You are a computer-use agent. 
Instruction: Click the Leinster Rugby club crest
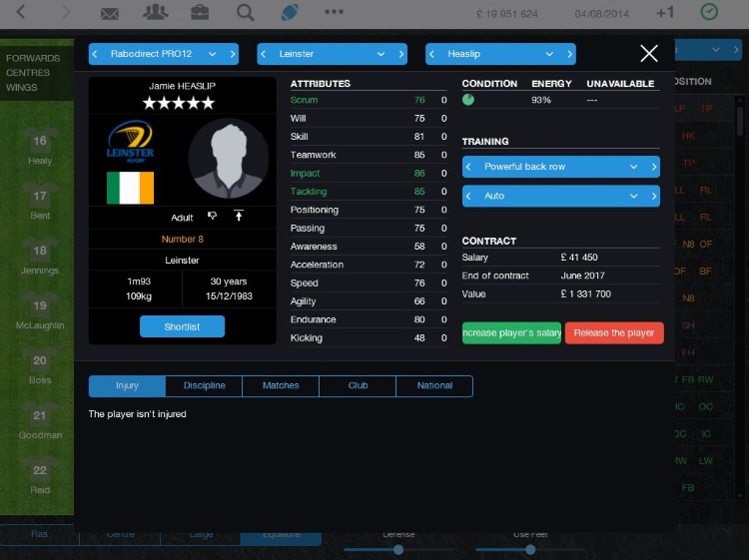pyautogui.click(x=130, y=141)
